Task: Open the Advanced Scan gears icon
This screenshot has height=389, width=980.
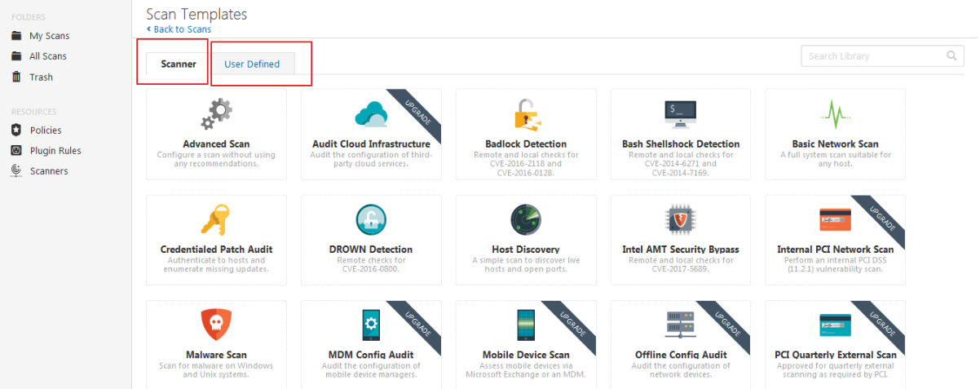Action: 216,115
